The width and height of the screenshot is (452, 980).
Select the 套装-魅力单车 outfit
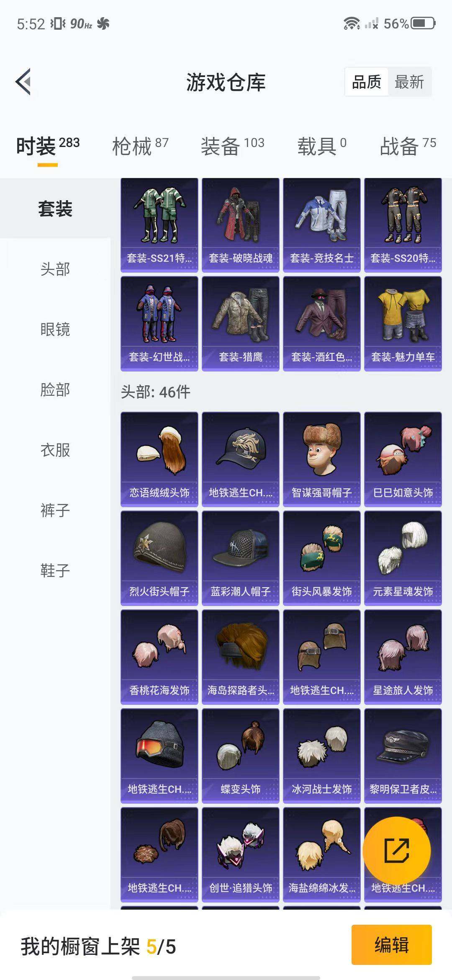[x=403, y=324]
